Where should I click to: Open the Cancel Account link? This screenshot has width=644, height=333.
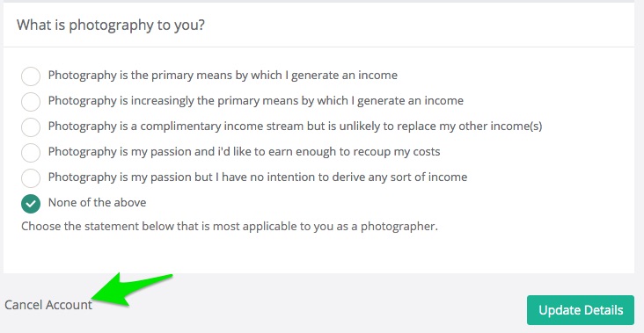[48, 305]
